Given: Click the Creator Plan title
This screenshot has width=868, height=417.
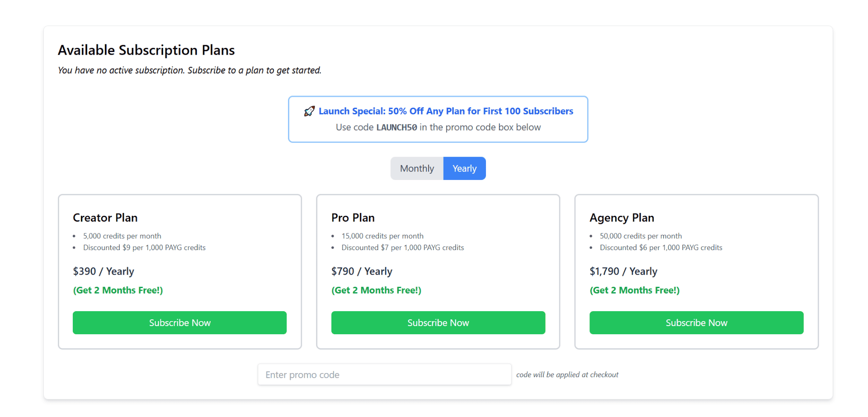Looking at the screenshot, I should tap(105, 218).
